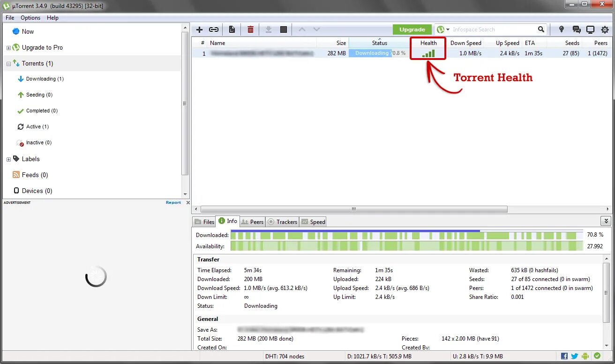
Task: Select Labels in sidebar
Action: (x=30, y=159)
